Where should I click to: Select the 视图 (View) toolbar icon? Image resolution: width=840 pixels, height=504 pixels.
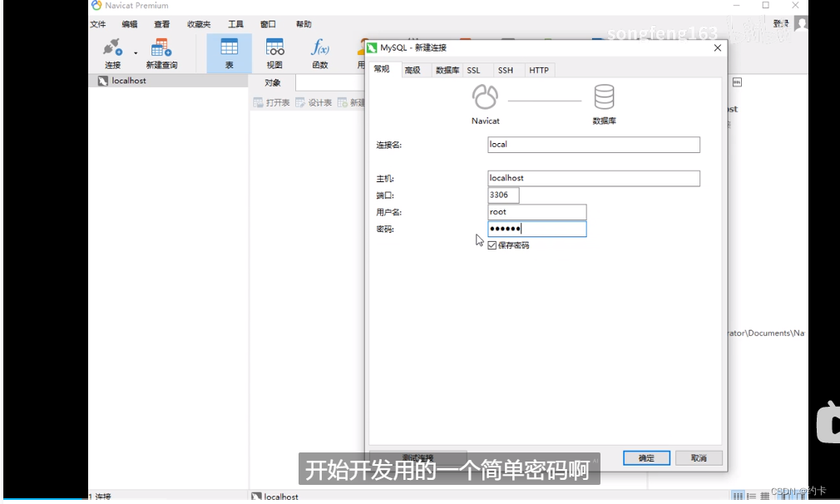tap(274, 53)
